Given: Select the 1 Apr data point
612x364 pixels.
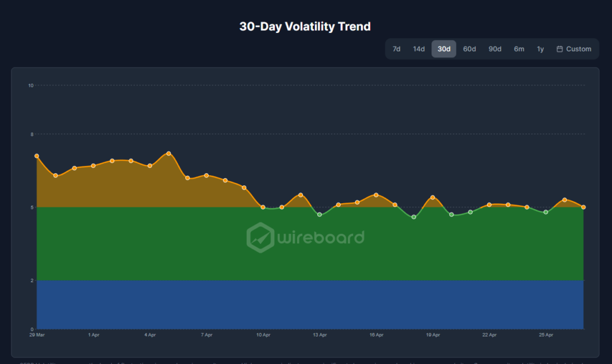Looking at the screenshot, I should pyautogui.click(x=93, y=166).
